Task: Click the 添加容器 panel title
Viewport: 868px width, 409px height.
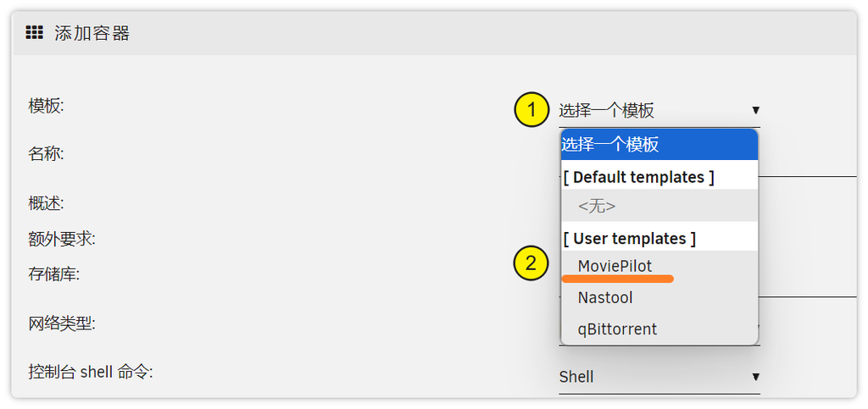Action: [x=92, y=33]
